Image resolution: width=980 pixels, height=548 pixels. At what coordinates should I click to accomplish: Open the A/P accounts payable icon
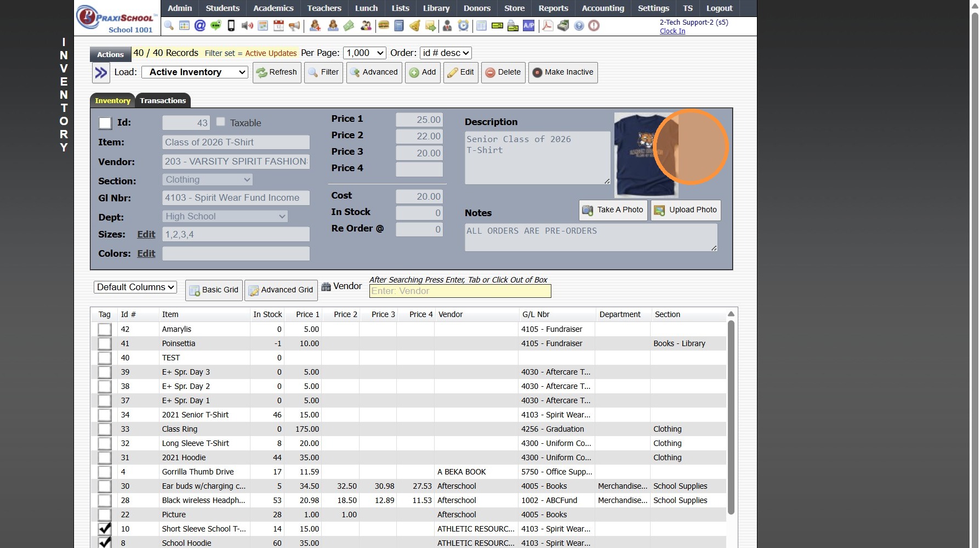click(528, 26)
